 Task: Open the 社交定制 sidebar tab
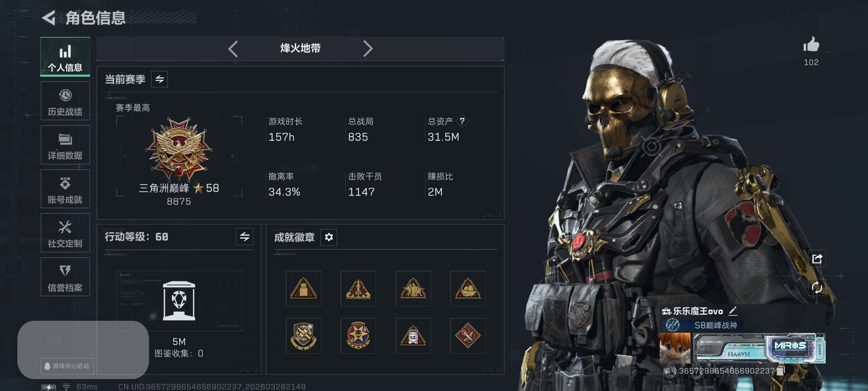click(x=65, y=233)
